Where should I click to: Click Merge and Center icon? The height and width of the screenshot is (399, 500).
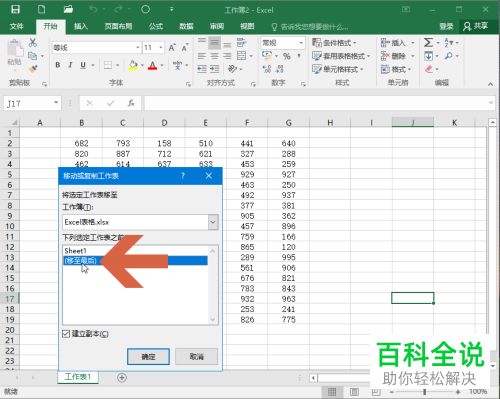[241, 56]
